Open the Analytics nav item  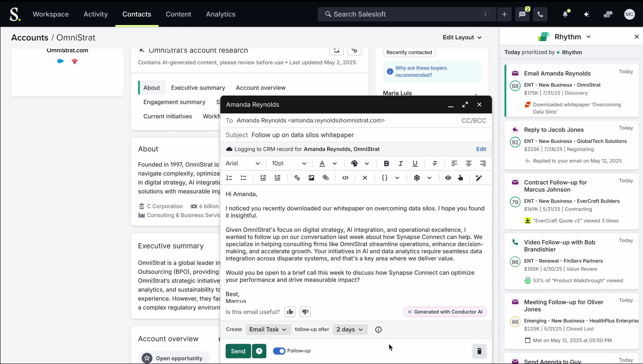[221, 14]
